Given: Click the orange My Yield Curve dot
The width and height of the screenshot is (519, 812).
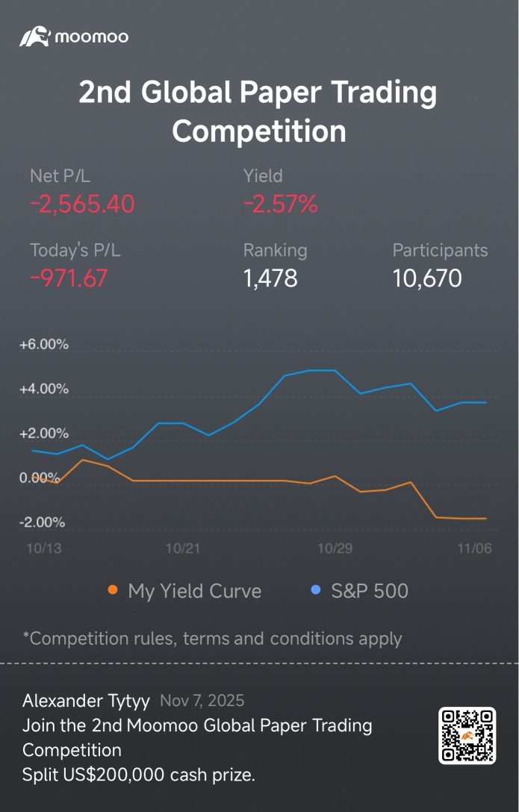Looking at the screenshot, I should tap(113, 590).
